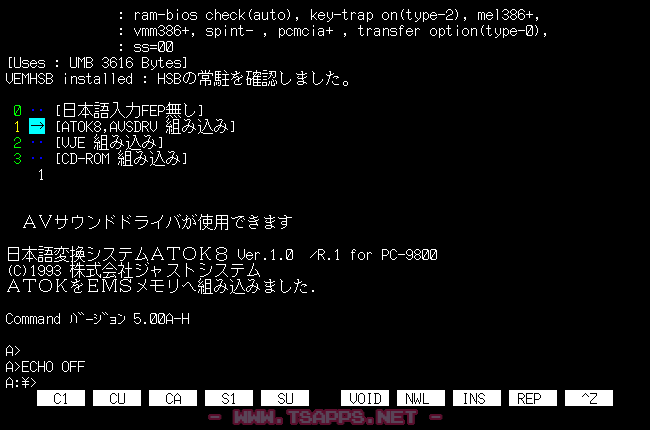Select menu option VJE 組み込み
Screen dimensions: 650x430
109,142
